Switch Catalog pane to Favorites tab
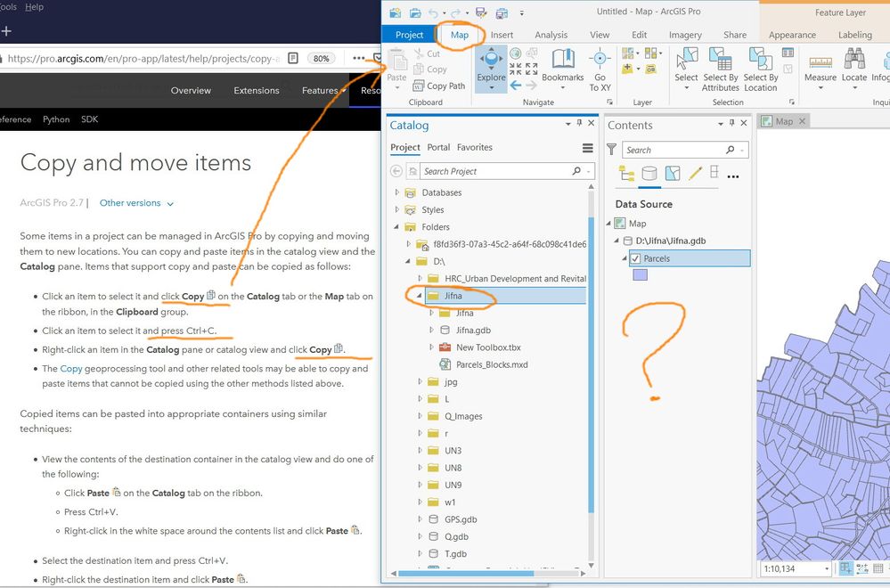This screenshot has width=890, height=588. click(475, 147)
